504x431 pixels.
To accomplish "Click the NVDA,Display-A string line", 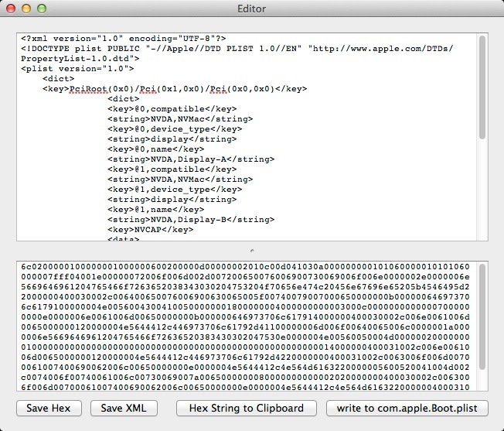I will [x=191, y=159].
